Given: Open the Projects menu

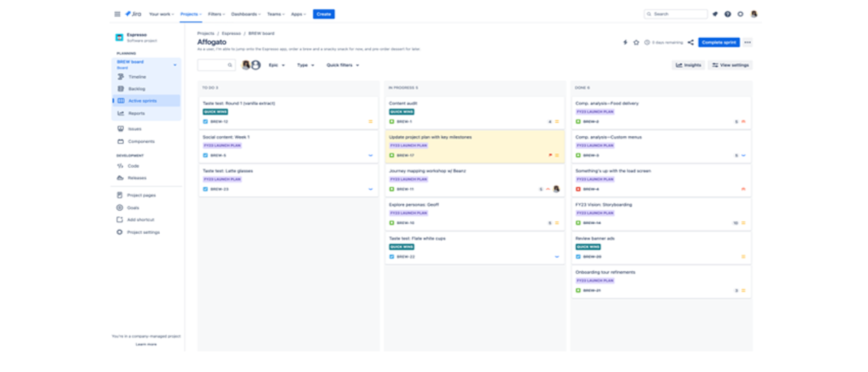Looking at the screenshot, I should [191, 14].
